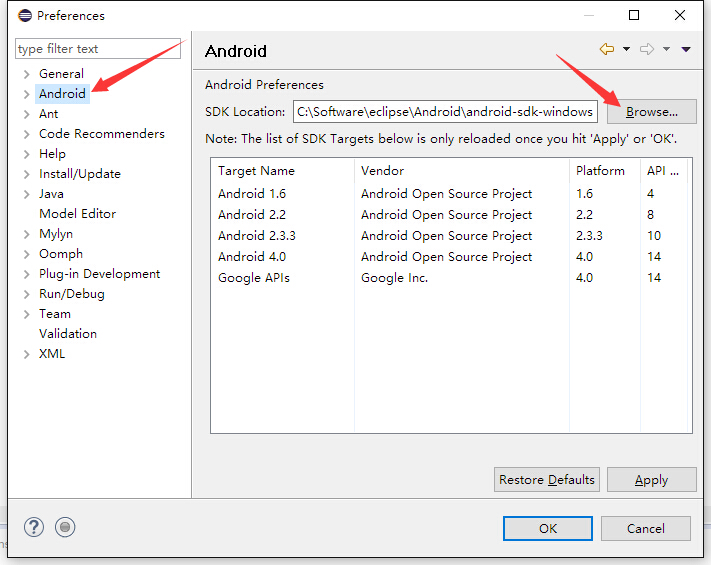This screenshot has height=565, width=711.
Task: Select Android preferences category
Action: tap(62, 93)
